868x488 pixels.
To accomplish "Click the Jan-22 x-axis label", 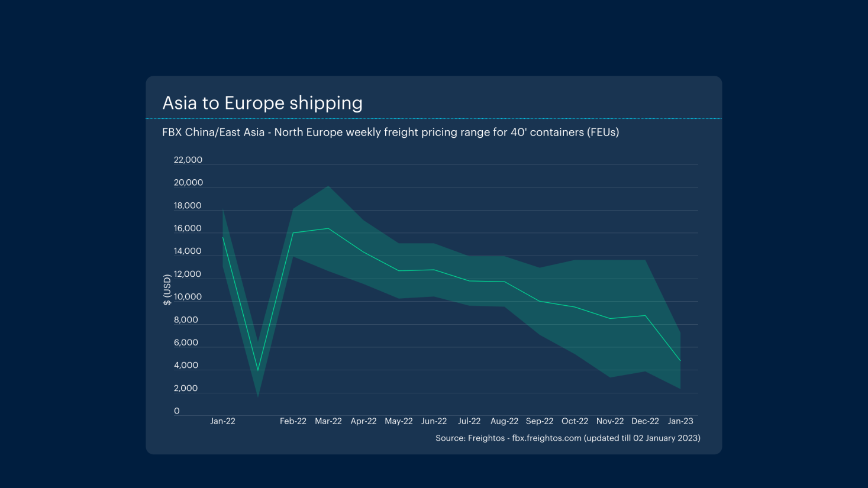I will coord(222,421).
